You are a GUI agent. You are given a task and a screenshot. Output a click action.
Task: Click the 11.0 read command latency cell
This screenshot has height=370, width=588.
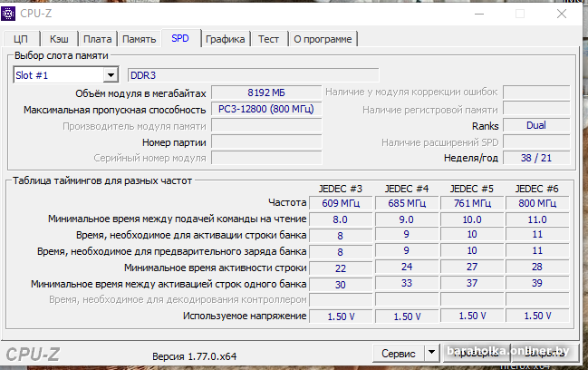[537, 219]
